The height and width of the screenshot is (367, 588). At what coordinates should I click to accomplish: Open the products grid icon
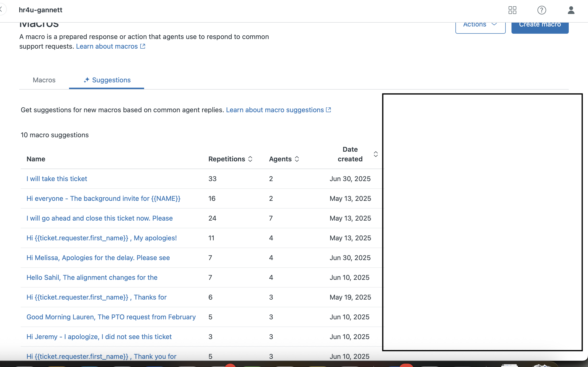[512, 10]
